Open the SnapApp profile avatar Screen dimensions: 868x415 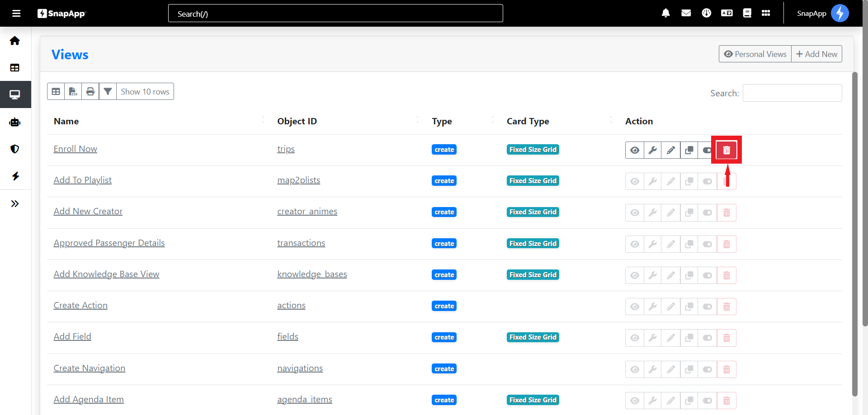tap(840, 13)
